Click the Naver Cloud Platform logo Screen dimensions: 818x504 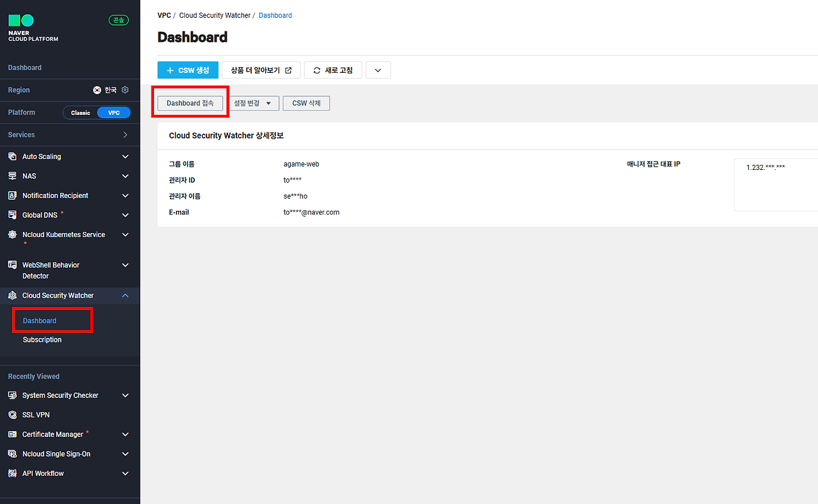[x=33, y=28]
